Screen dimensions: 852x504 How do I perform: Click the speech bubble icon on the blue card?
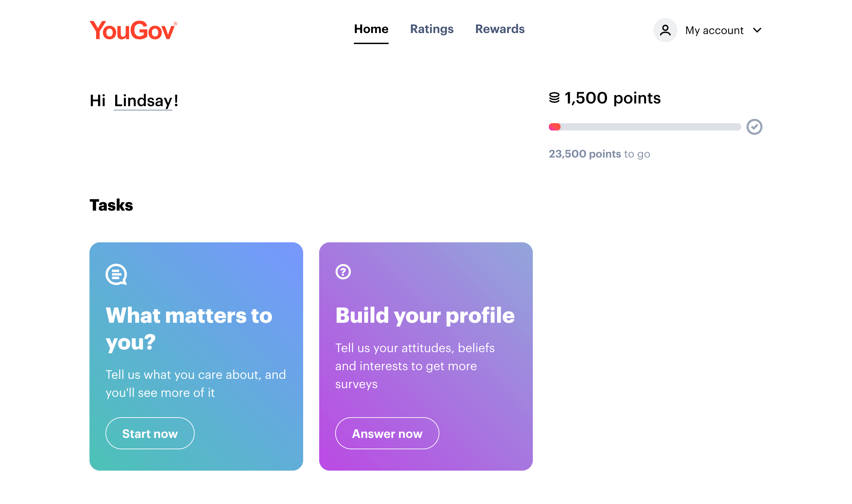[x=117, y=275]
